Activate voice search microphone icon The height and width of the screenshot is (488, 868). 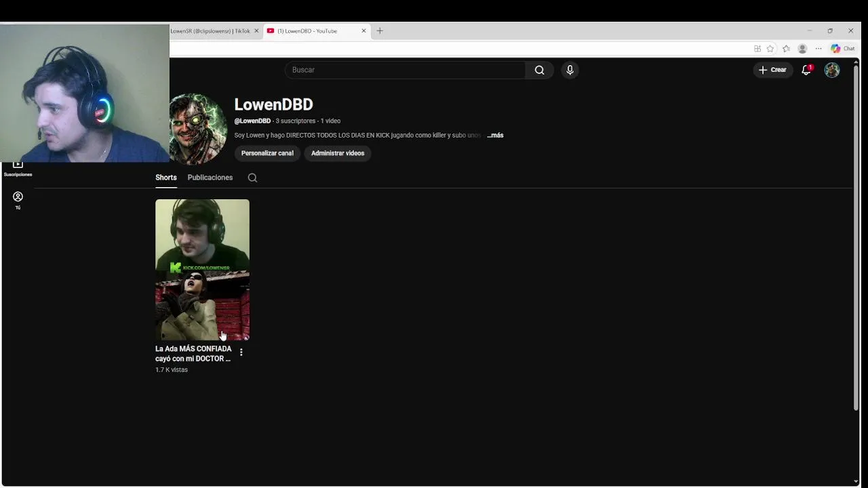coord(570,70)
